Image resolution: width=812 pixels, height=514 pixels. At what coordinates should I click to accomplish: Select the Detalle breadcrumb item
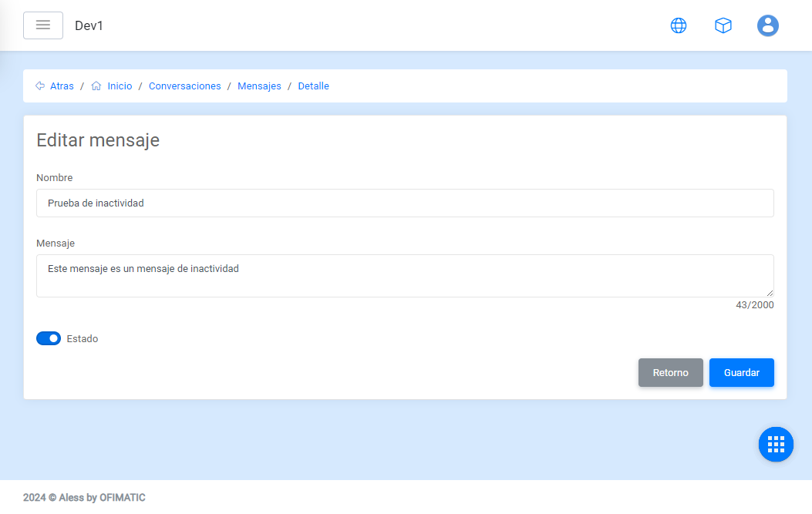point(313,86)
